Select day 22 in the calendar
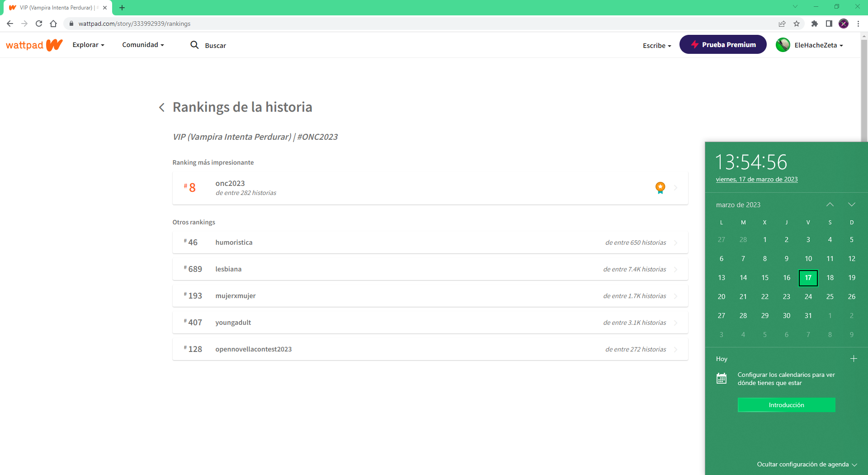The width and height of the screenshot is (868, 475). 765,297
